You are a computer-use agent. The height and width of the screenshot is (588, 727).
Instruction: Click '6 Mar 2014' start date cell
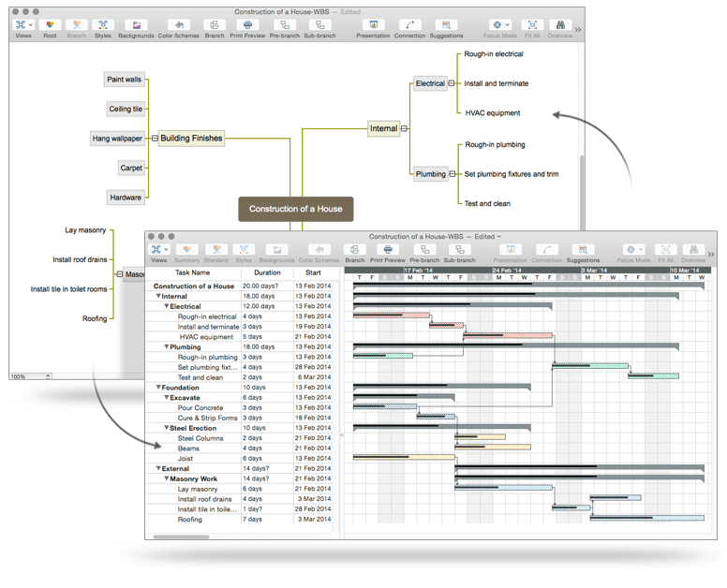(313, 377)
